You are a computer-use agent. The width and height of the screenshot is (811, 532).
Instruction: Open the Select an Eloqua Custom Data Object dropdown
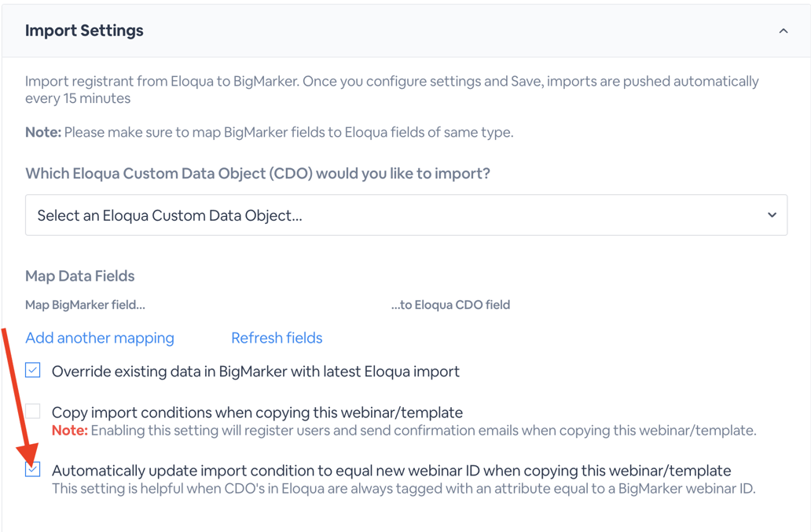pyautogui.click(x=406, y=215)
